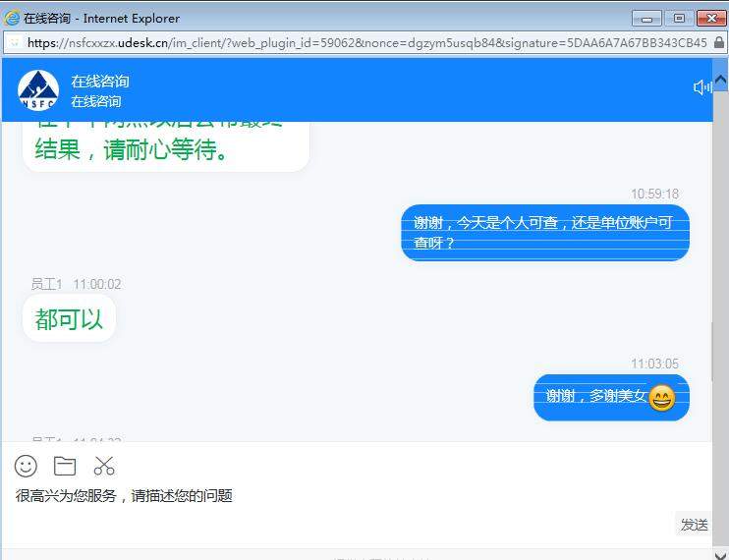The width and height of the screenshot is (729, 560).
Task: Select the URL address bar text
Action: tap(366, 43)
